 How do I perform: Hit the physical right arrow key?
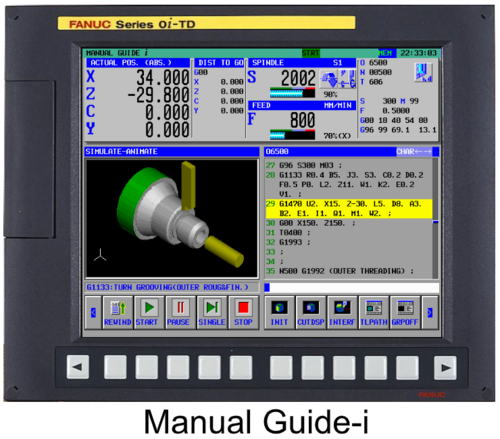[x=445, y=368]
